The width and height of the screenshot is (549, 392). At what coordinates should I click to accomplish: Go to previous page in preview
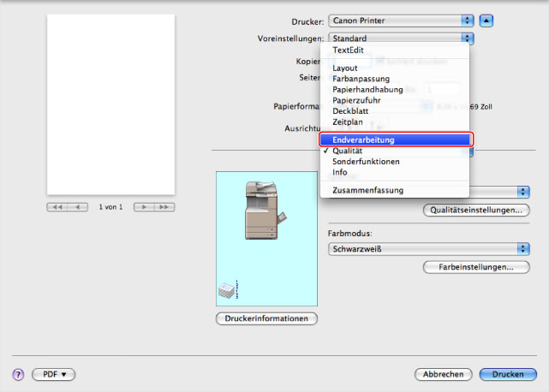point(79,207)
